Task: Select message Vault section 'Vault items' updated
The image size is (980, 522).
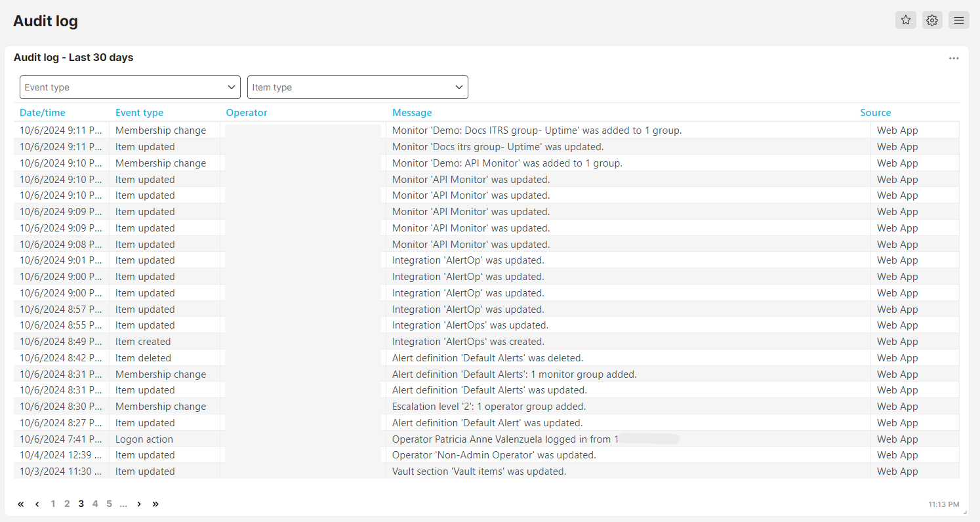Action: coord(479,472)
